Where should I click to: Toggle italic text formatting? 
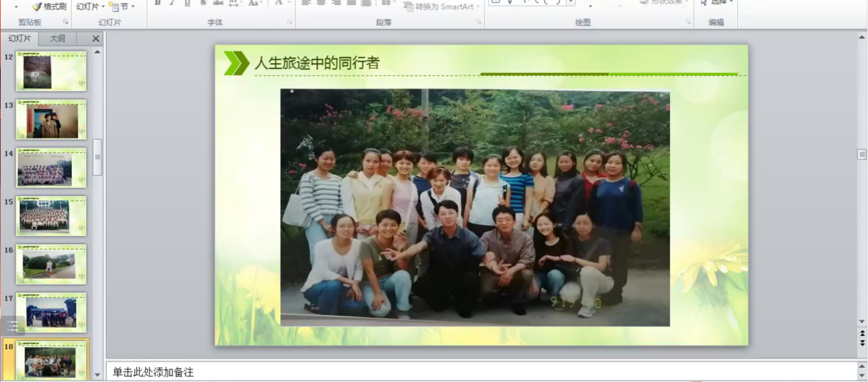(x=172, y=3)
